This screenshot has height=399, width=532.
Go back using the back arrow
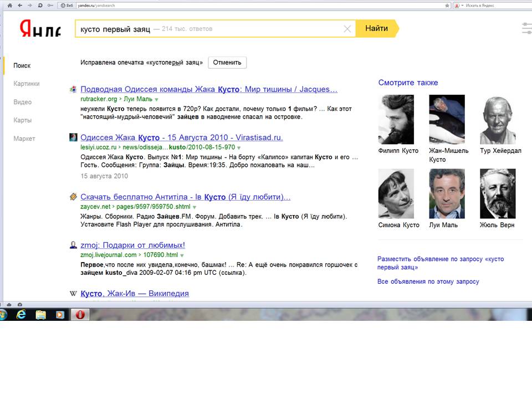click(20, 5)
